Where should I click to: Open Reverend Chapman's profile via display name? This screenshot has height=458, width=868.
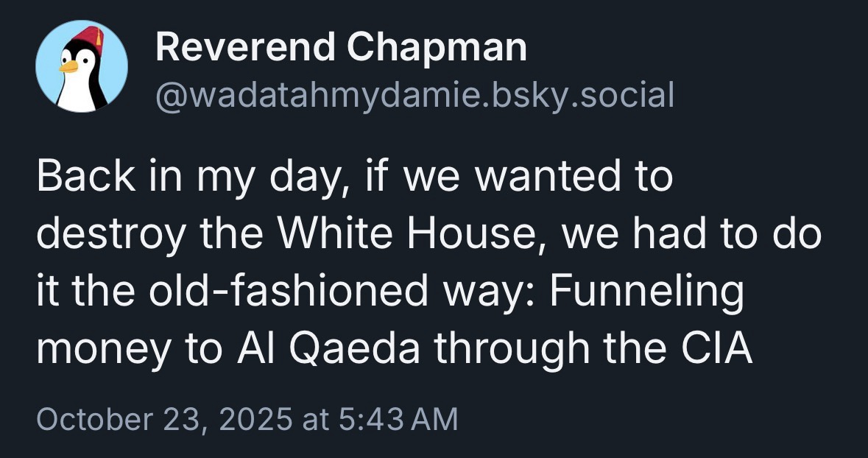pos(341,49)
